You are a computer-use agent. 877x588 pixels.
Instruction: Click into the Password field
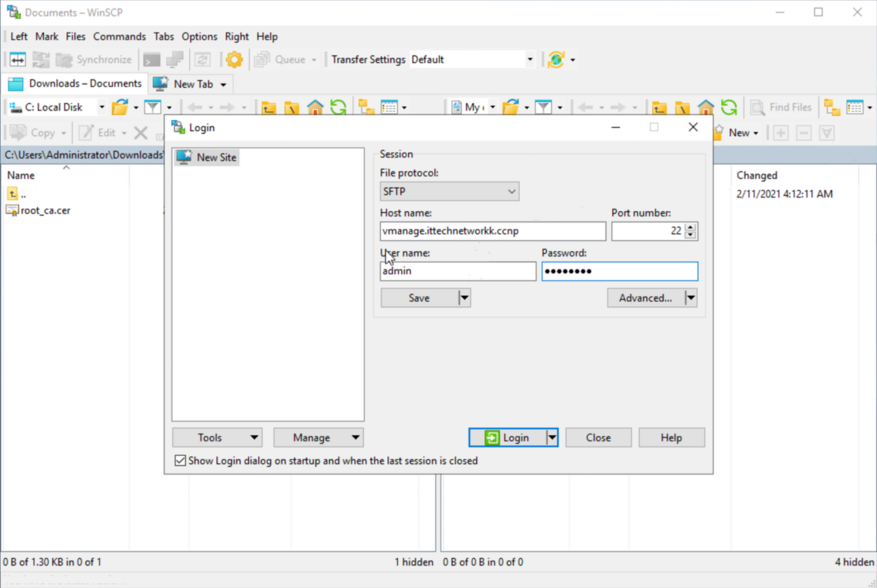point(619,271)
